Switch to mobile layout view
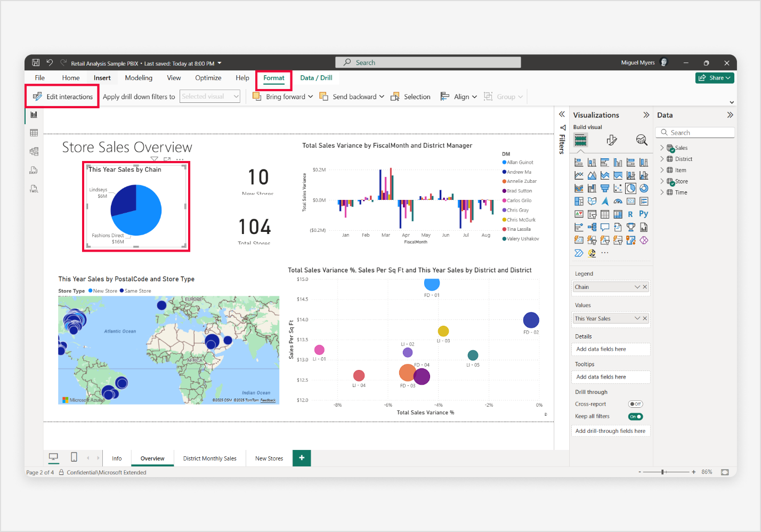 coord(74,457)
